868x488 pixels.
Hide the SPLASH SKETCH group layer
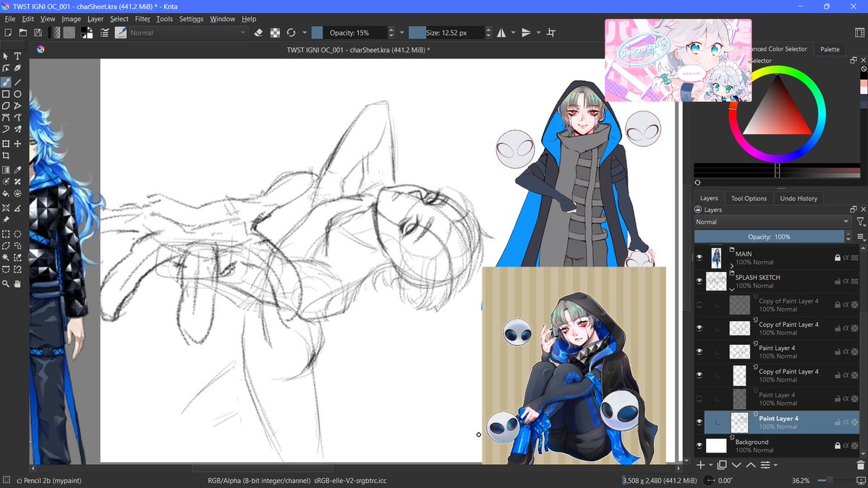point(699,281)
